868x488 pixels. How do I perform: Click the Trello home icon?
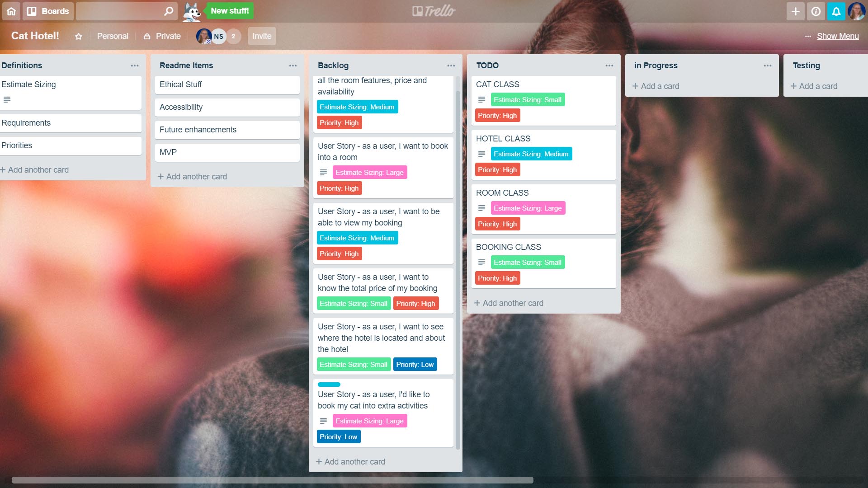pyautogui.click(x=11, y=11)
